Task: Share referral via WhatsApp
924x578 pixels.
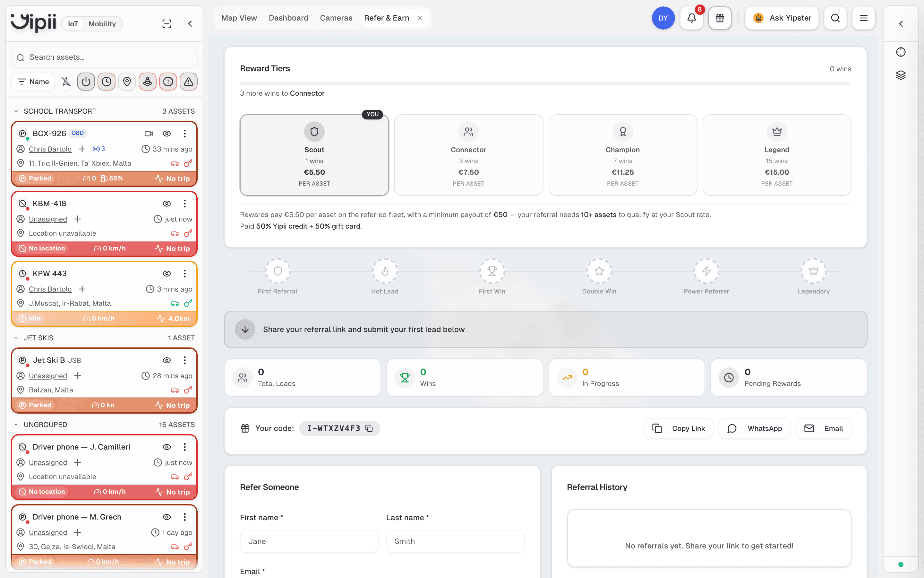Action: pyautogui.click(x=754, y=429)
